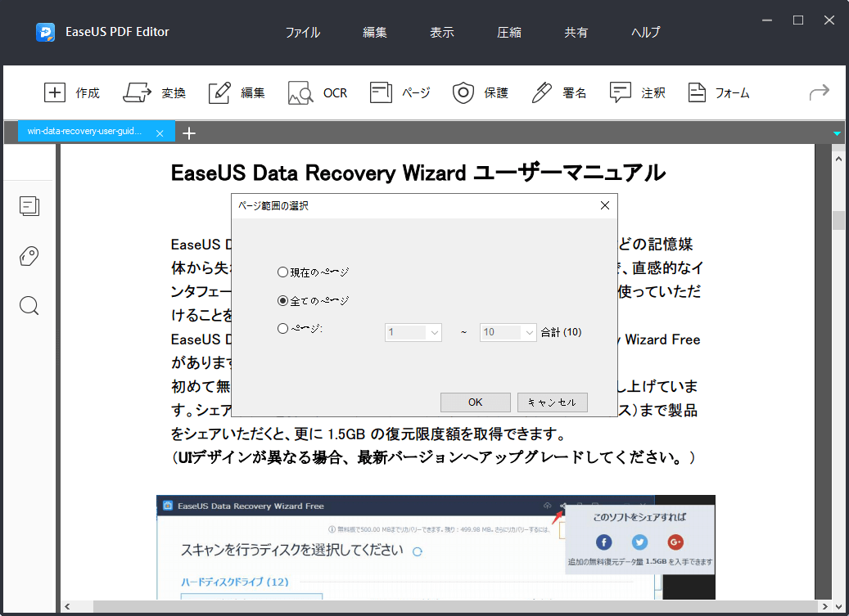This screenshot has width=849, height=616.
Task: Select the 編集 (Edit) pencil icon in toolbar
Action: click(219, 92)
